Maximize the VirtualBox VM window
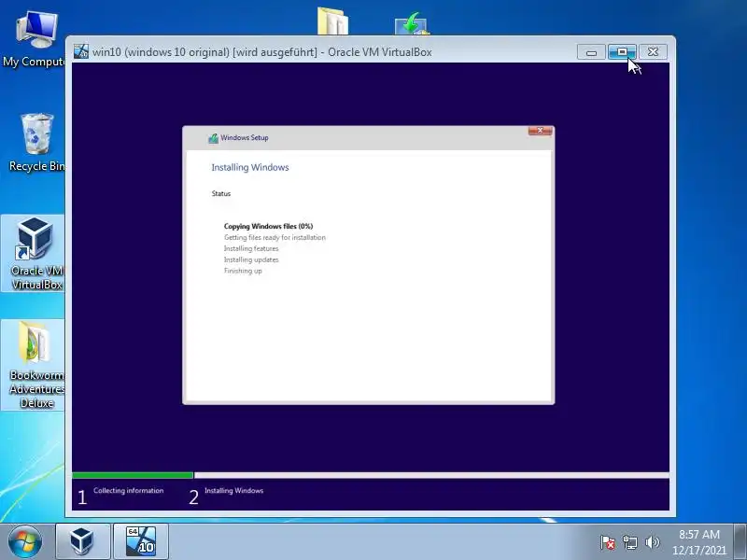The image size is (747, 560). [622, 52]
